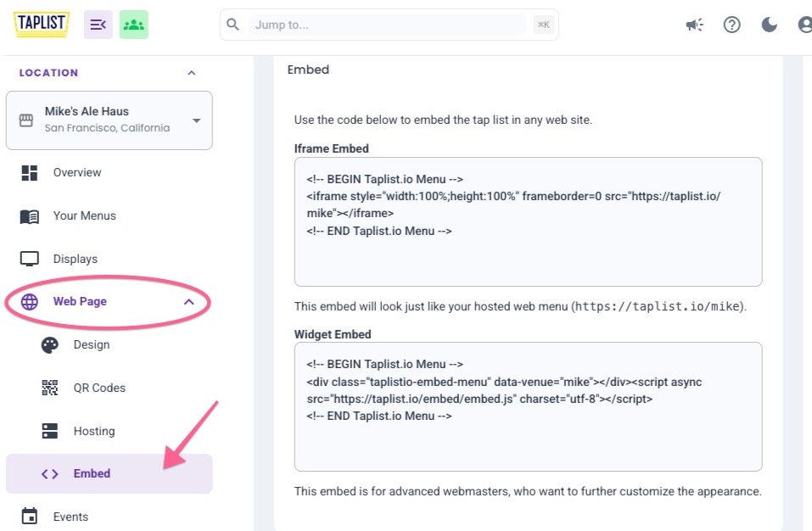The width and height of the screenshot is (812, 531).
Task: Click the Hosting server icon
Action: point(50,431)
